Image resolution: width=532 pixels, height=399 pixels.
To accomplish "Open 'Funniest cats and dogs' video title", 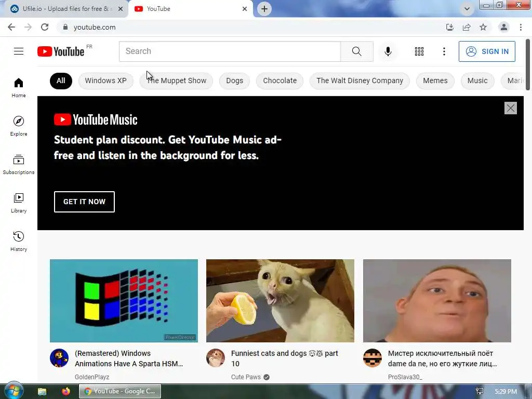I will pos(285,358).
